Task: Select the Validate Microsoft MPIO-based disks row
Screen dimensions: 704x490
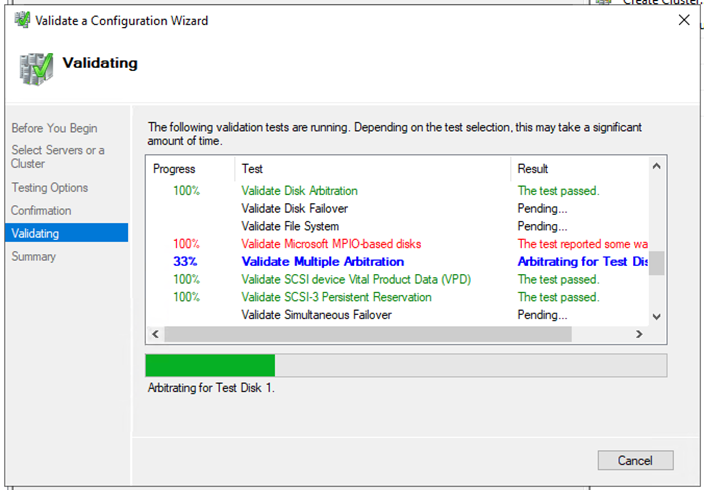Action: coord(397,244)
